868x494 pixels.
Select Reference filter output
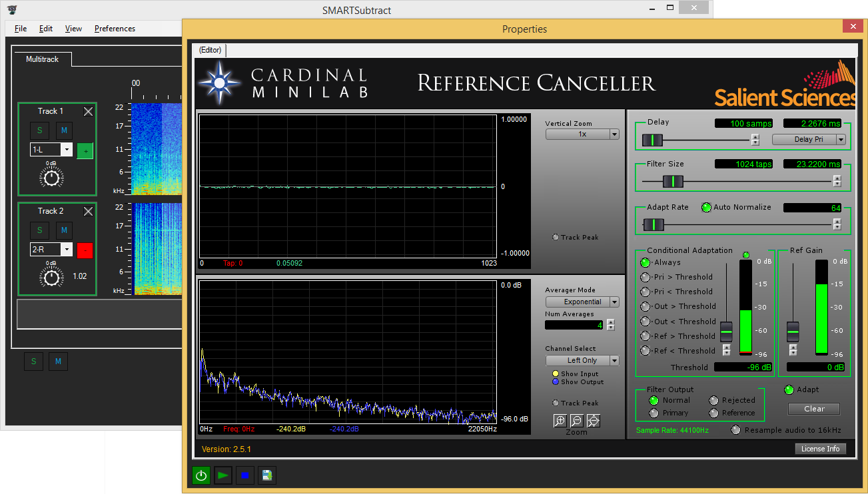[713, 413]
